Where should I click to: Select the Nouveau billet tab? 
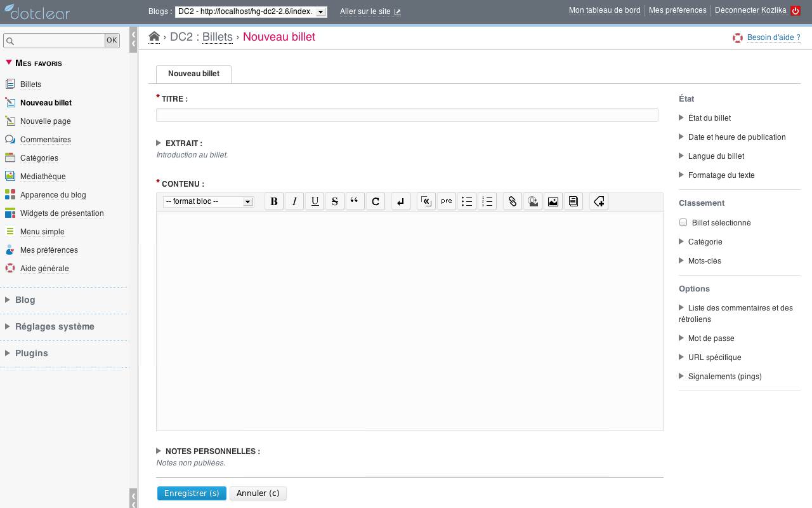pos(193,74)
